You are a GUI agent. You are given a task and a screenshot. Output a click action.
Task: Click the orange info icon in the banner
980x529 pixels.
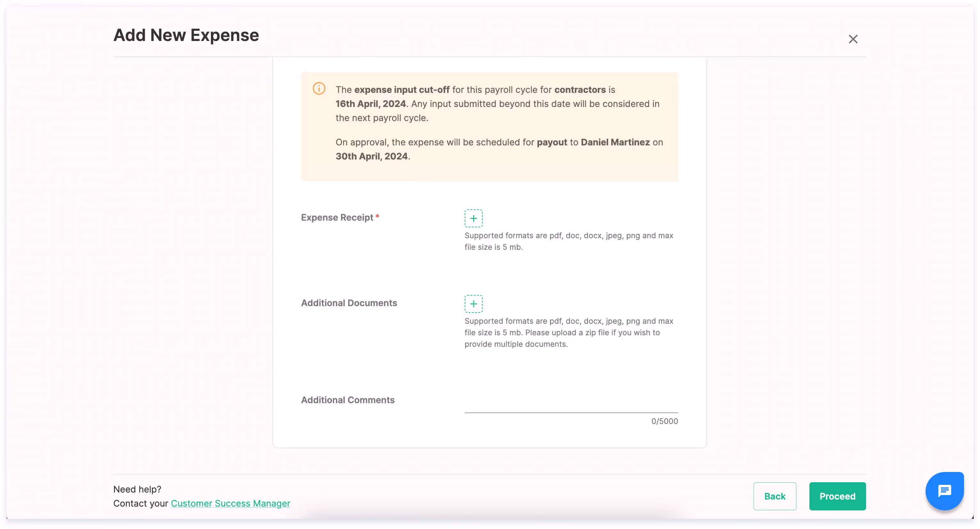(319, 89)
